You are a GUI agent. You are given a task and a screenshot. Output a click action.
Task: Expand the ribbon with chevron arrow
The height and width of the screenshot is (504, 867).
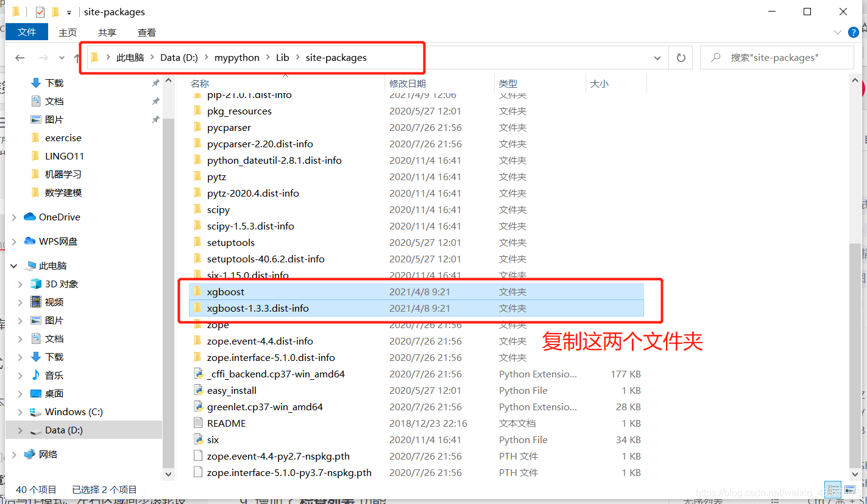[x=837, y=32]
